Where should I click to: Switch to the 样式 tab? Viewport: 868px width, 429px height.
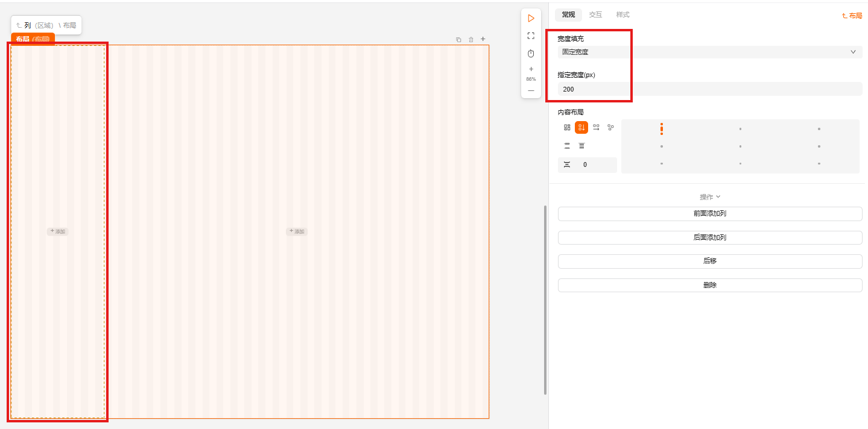coord(622,14)
